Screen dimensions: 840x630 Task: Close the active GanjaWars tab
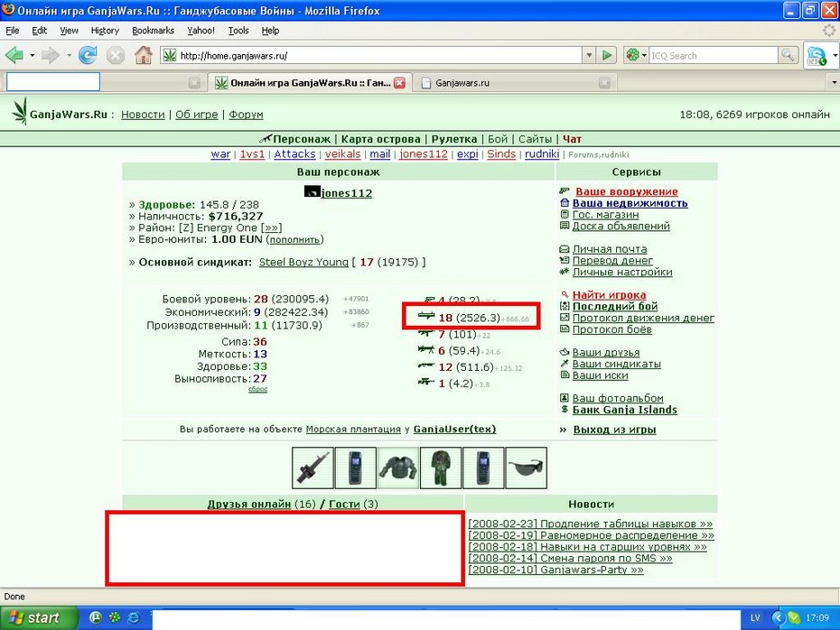(x=399, y=83)
